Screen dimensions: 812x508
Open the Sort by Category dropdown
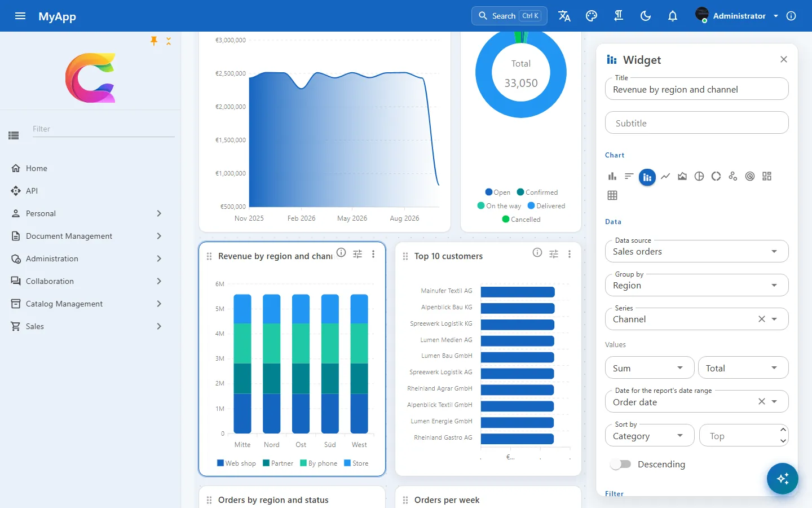tap(650, 436)
